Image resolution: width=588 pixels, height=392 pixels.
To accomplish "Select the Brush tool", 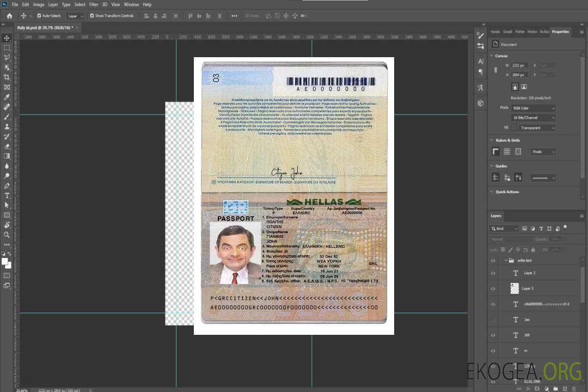I will (x=7, y=117).
